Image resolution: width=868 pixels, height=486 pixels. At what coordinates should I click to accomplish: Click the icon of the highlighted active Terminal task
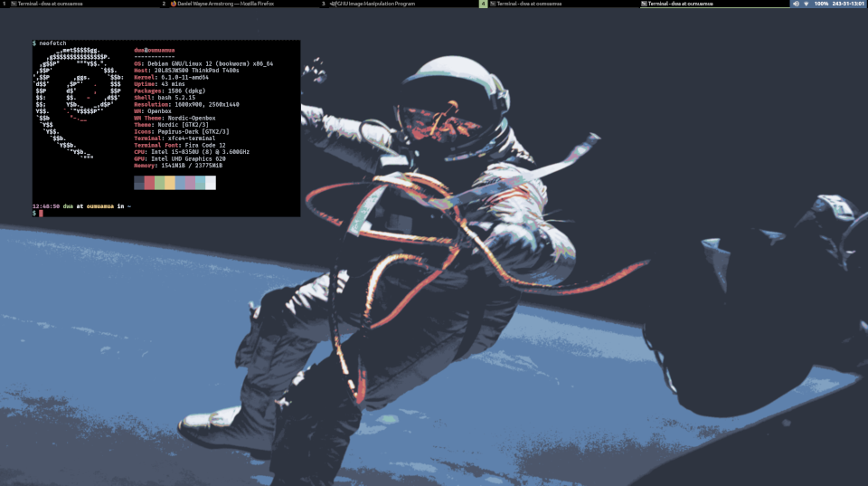point(644,5)
